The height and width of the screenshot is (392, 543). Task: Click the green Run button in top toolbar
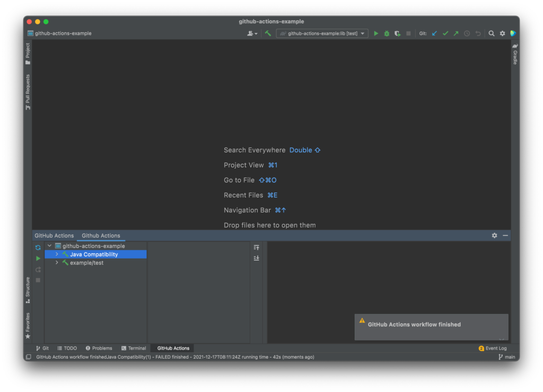point(376,33)
